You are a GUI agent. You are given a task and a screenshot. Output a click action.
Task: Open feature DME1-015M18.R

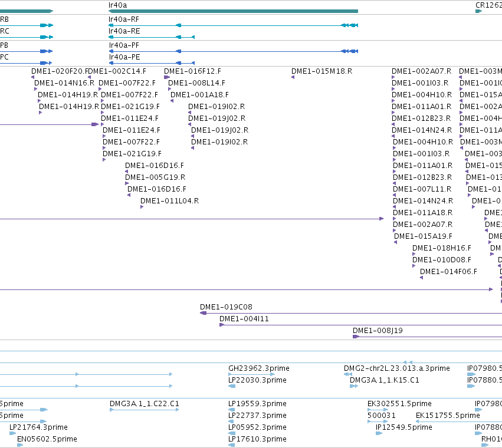click(x=321, y=71)
